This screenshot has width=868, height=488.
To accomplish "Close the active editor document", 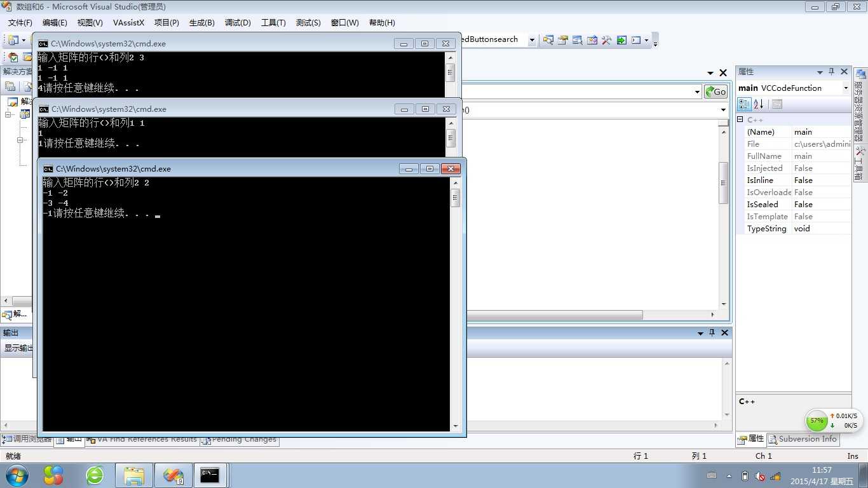I will pos(722,73).
